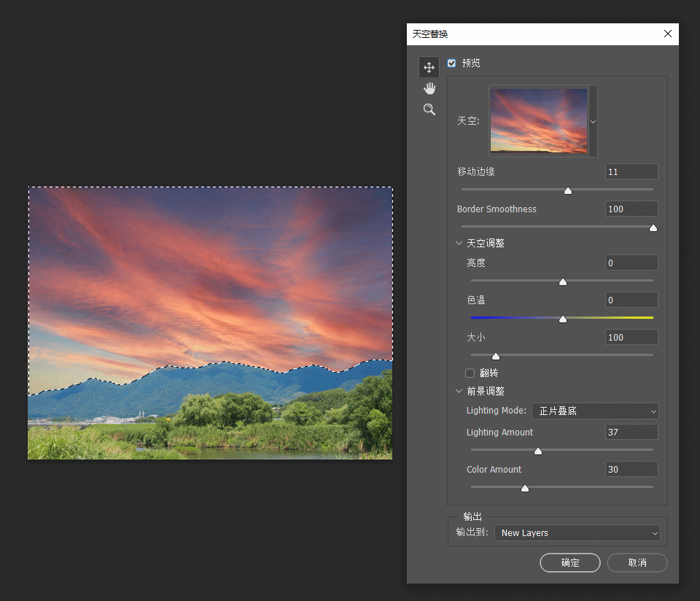The height and width of the screenshot is (601, 700).
Task: Click the 亮度 brightness slider handle
Action: point(562,282)
